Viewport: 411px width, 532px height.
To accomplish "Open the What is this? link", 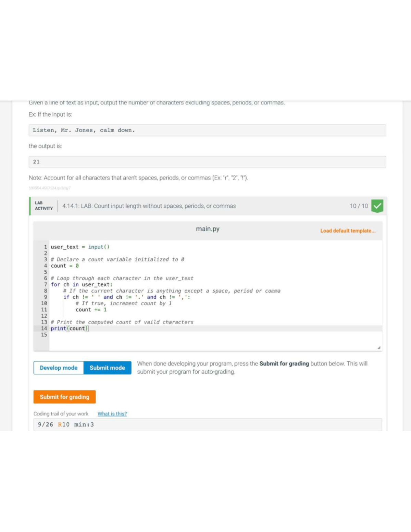I will (x=112, y=414).
